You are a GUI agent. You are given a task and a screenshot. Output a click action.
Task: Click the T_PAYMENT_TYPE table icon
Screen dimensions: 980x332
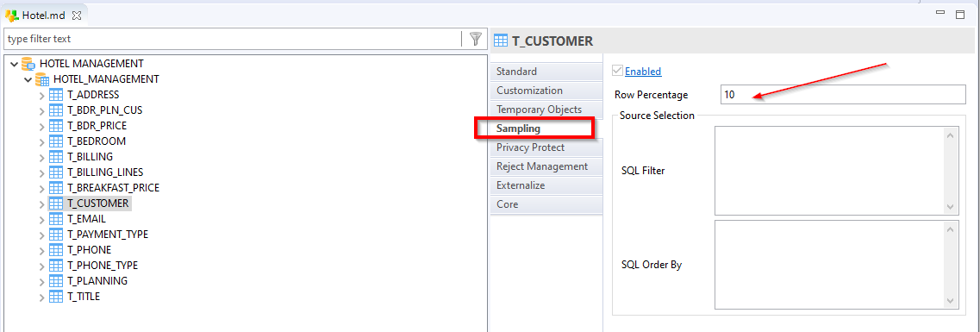pyautogui.click(x=56, y=235)
